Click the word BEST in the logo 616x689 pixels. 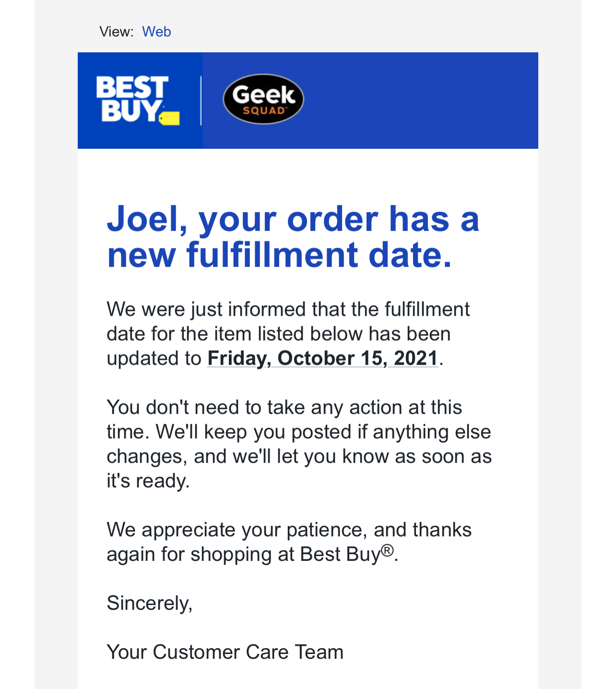tap(132, 88)
